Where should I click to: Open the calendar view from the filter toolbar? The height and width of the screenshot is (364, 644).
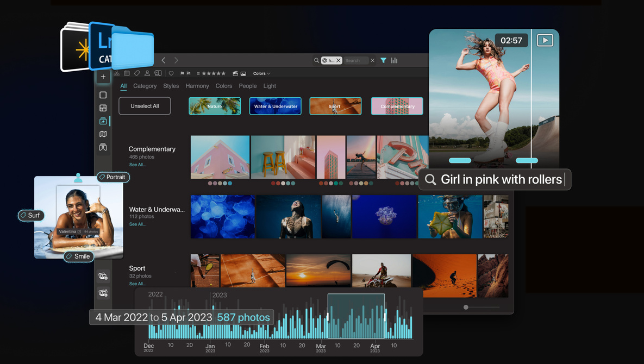click(127, 73)
